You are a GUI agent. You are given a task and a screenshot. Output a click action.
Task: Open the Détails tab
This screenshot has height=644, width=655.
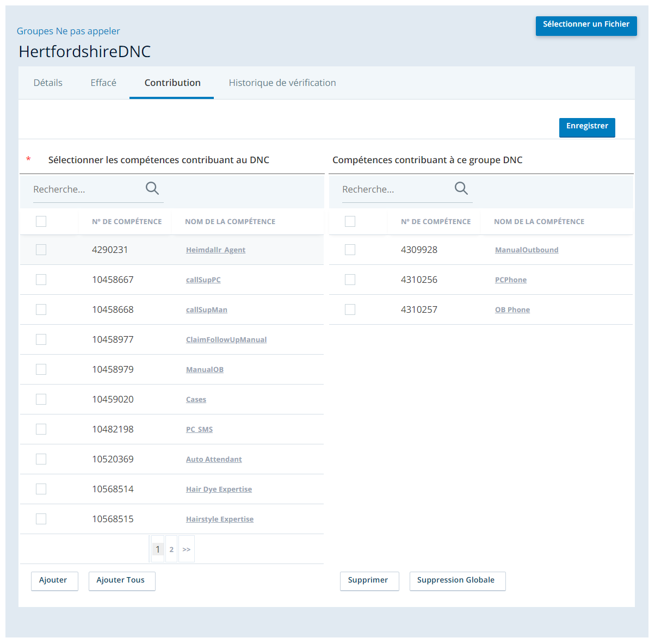[x=48, y=83]
